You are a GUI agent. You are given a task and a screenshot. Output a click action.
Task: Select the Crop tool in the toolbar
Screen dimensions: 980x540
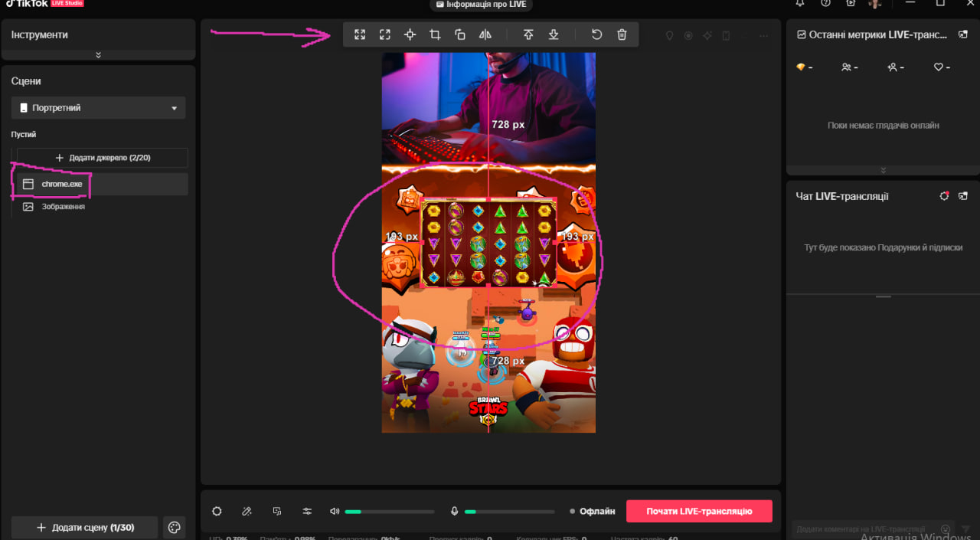point(435,34)
